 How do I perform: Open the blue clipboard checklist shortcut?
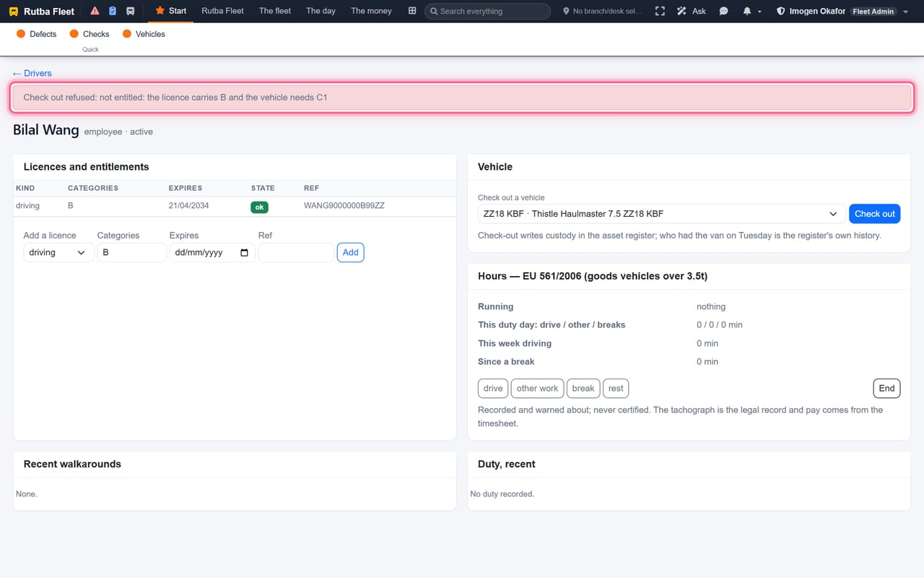pos(113,11)
